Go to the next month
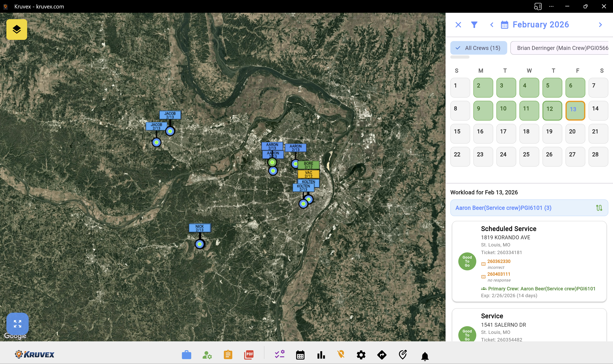The width and height of the screenshot is (613, 364). (600, 25)
